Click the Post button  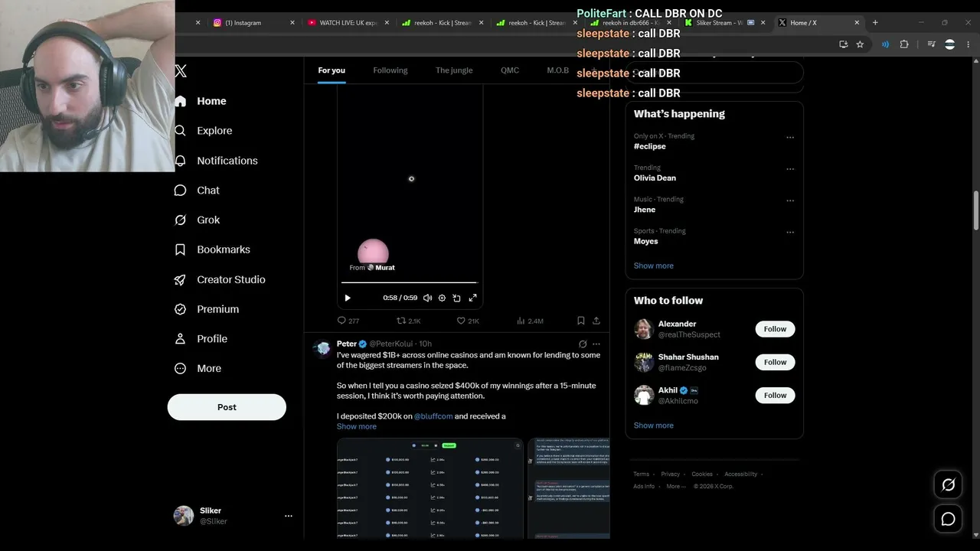[227, 407]
